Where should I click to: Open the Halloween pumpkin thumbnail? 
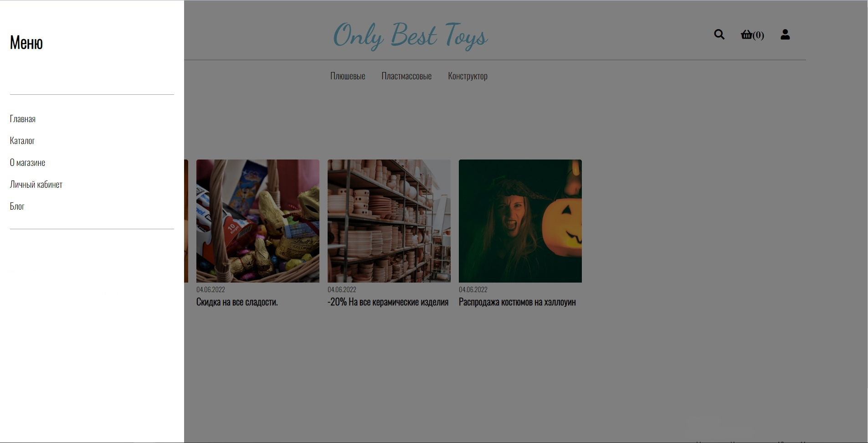520,221
